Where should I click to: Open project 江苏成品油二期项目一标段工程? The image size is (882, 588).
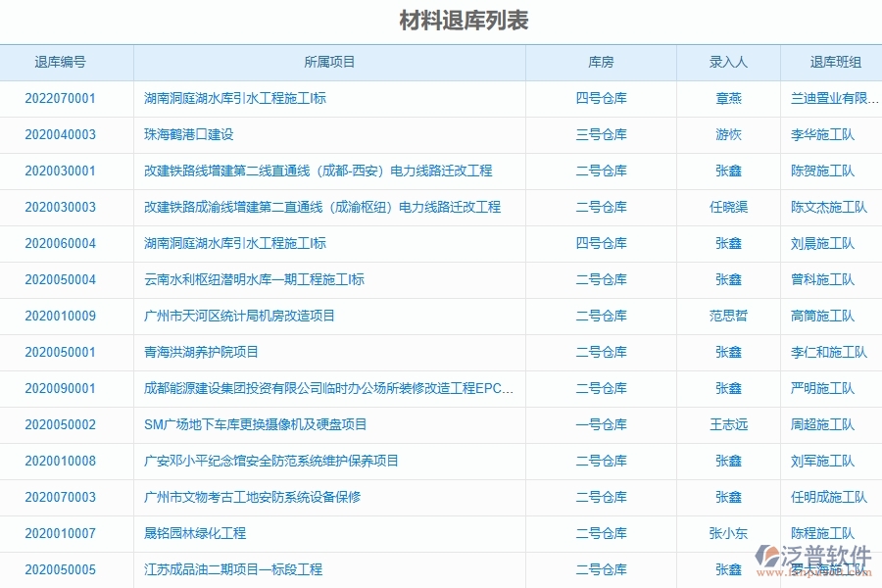pos(232,569)
